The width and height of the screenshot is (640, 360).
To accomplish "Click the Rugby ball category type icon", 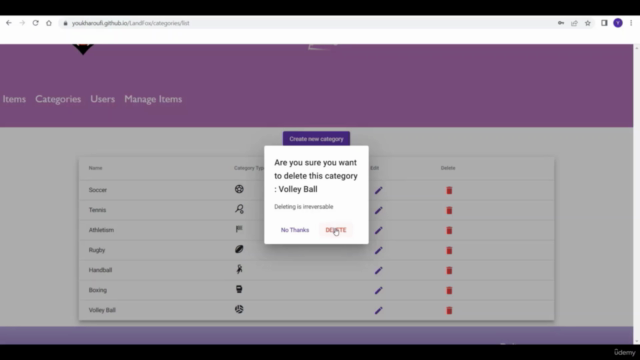I will tap(239, 249).
